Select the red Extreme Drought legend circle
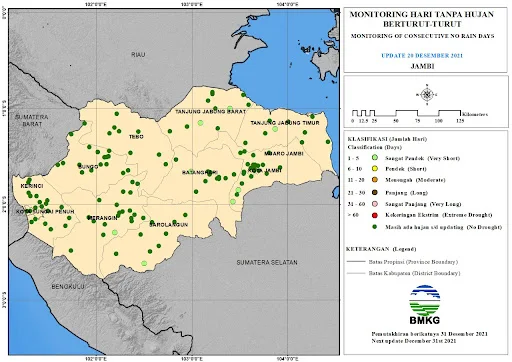Screen dimensions: 512x362 375,215
